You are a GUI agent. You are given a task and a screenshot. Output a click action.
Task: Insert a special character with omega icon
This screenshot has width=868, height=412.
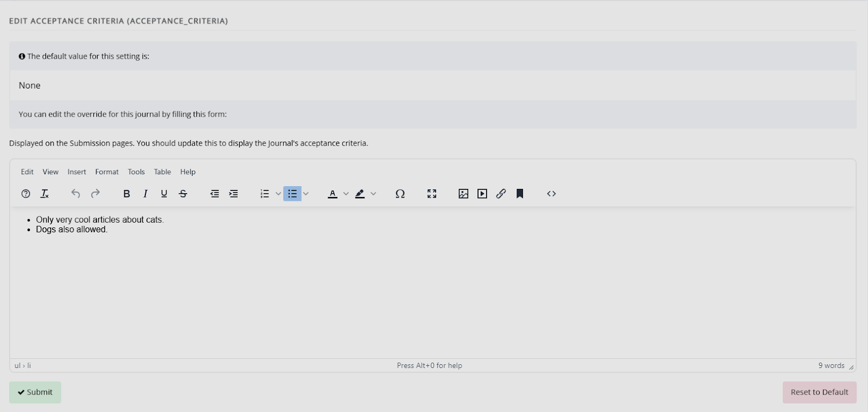[400, 194]
